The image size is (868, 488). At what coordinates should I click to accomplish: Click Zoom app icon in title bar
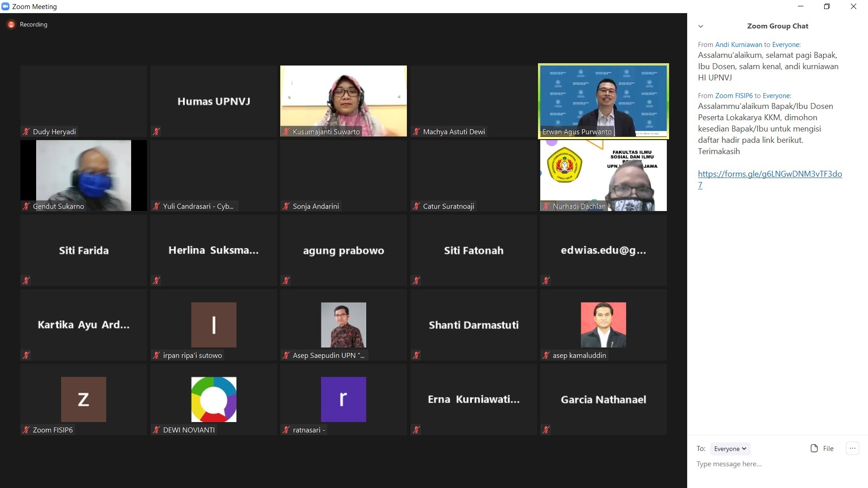click(5, 6)
